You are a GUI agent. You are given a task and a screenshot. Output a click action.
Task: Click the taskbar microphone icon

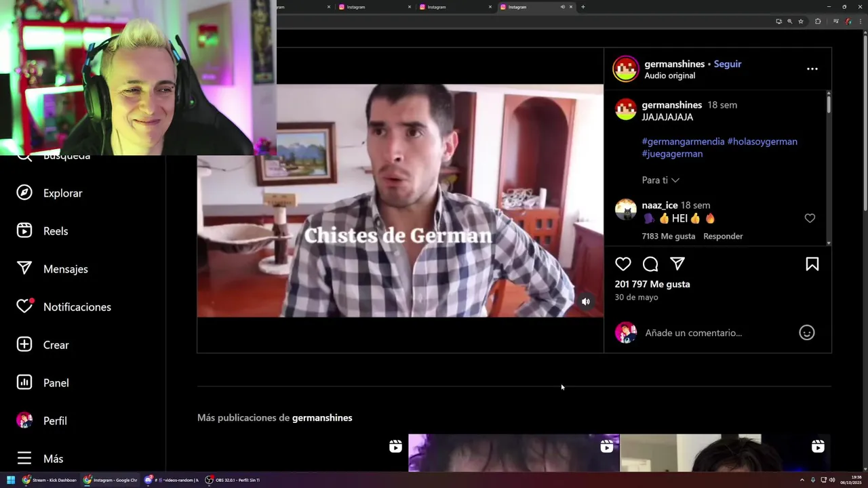tap(813, 480)
